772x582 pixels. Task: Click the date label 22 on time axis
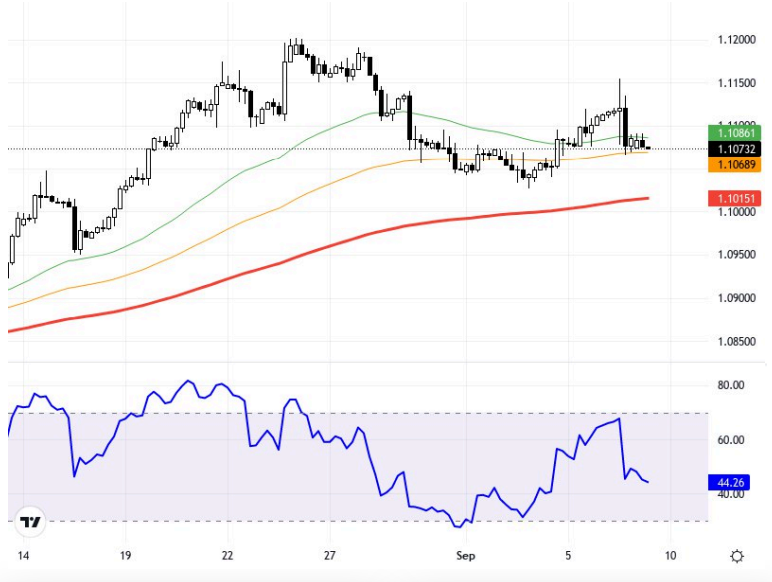point(227,556)
